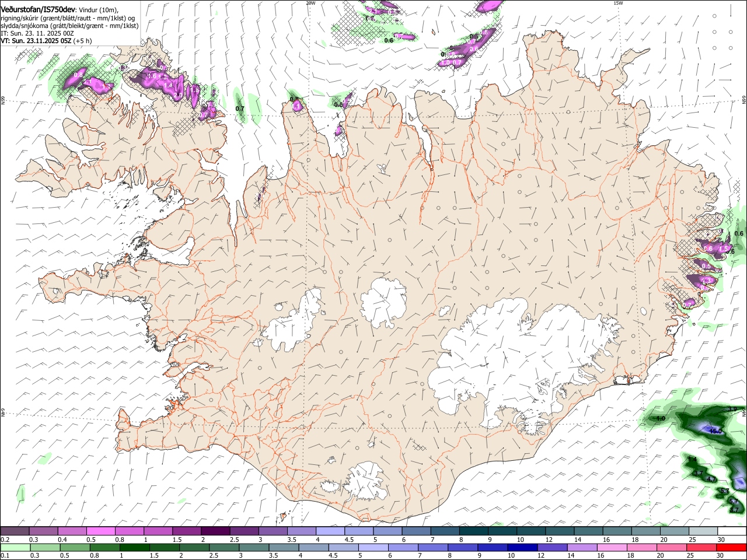Pick lower scale pale green swatch at 0.1
This screenshot has height=560, width=747.
pyautogui.click(x=15, y=547)
